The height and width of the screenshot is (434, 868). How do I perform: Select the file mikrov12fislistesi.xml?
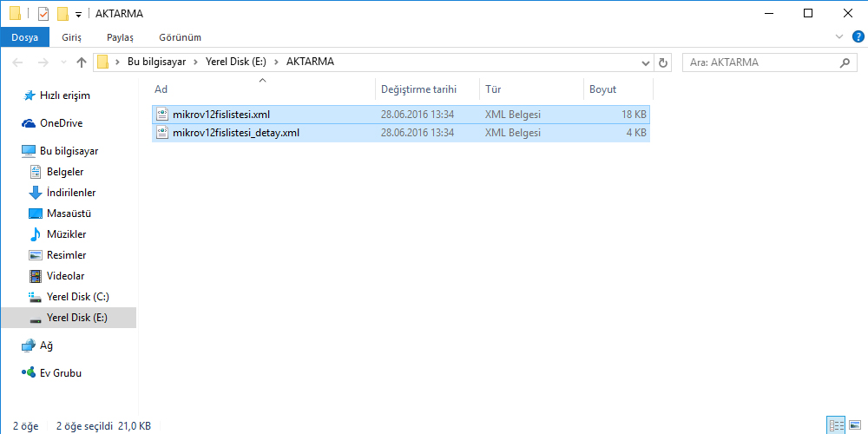401,115
